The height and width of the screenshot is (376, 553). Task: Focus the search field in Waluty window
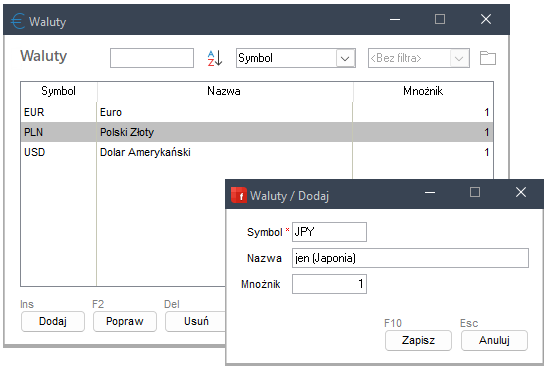pos(152,58)
